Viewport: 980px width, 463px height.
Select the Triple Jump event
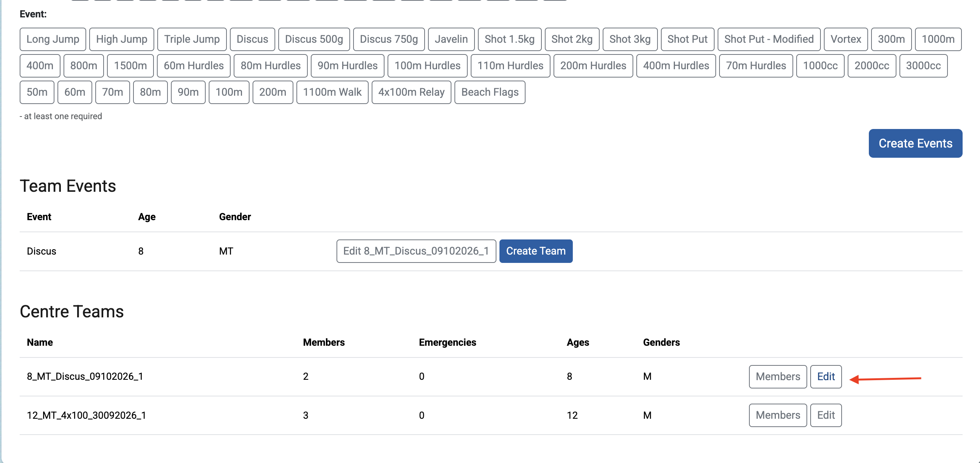click(192, 39)
